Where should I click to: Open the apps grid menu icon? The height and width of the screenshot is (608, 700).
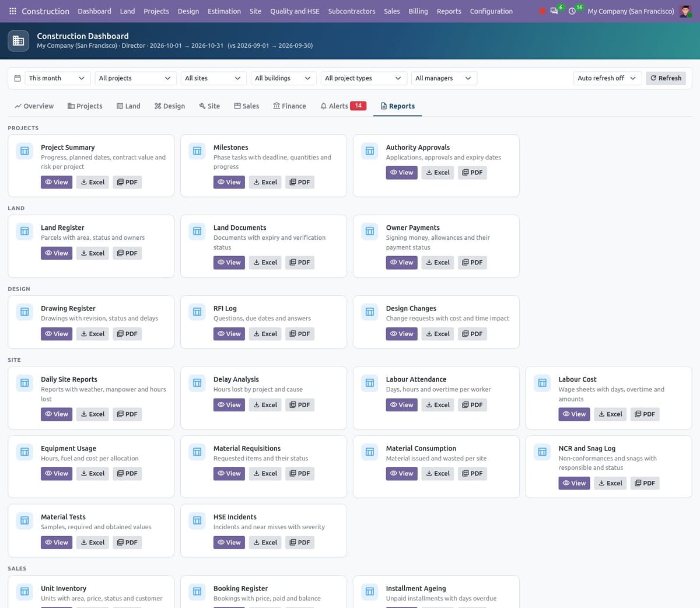coord(13,11)
